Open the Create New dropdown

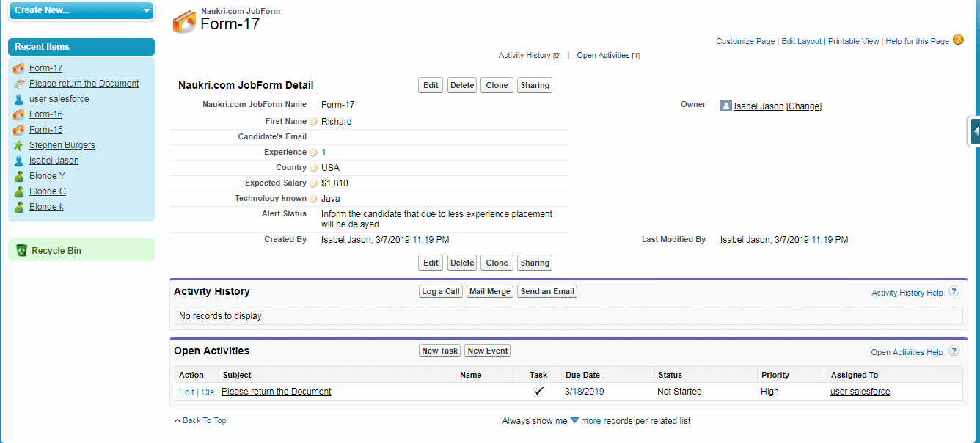point(81,10)
